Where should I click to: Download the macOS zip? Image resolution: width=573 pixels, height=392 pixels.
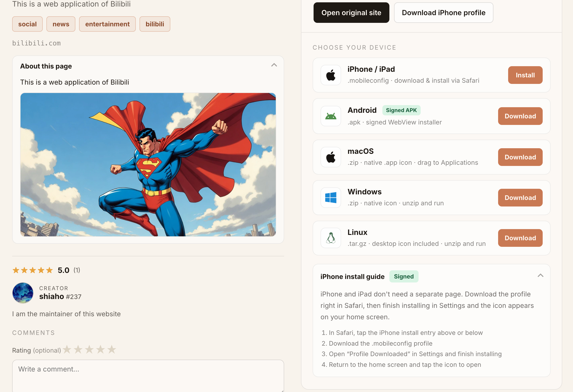pos(520,157)
